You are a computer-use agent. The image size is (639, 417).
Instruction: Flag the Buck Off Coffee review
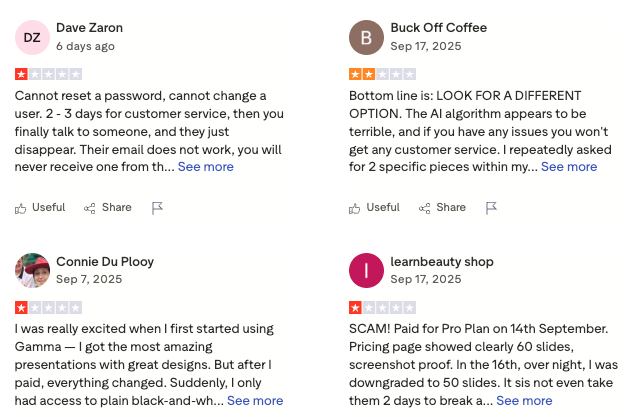(491, 208)
